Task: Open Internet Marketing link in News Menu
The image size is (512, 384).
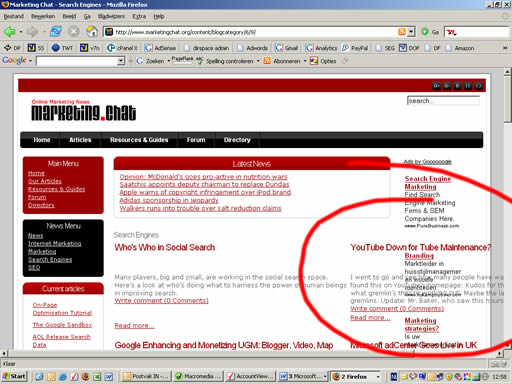Action: tap(55, 244)
